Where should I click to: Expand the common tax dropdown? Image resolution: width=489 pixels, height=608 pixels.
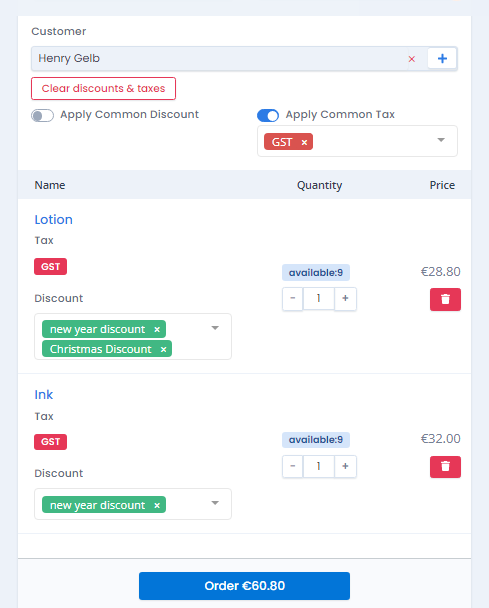tap(441, 140)
